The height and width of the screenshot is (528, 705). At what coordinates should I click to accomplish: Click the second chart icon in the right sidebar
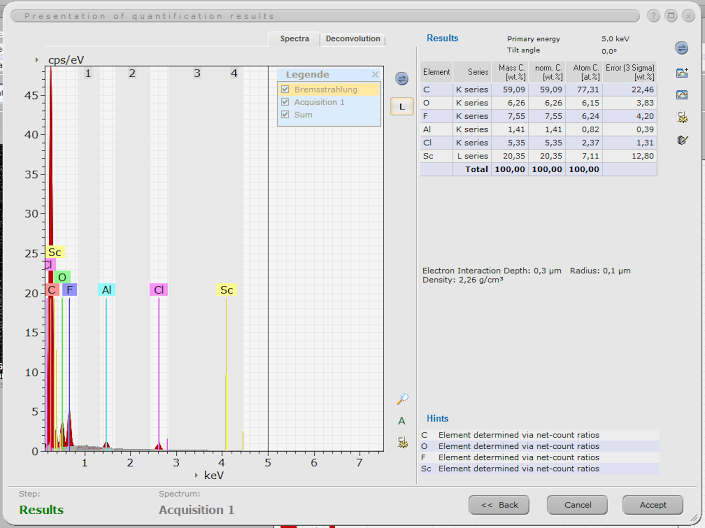click(x=682, y=95)
